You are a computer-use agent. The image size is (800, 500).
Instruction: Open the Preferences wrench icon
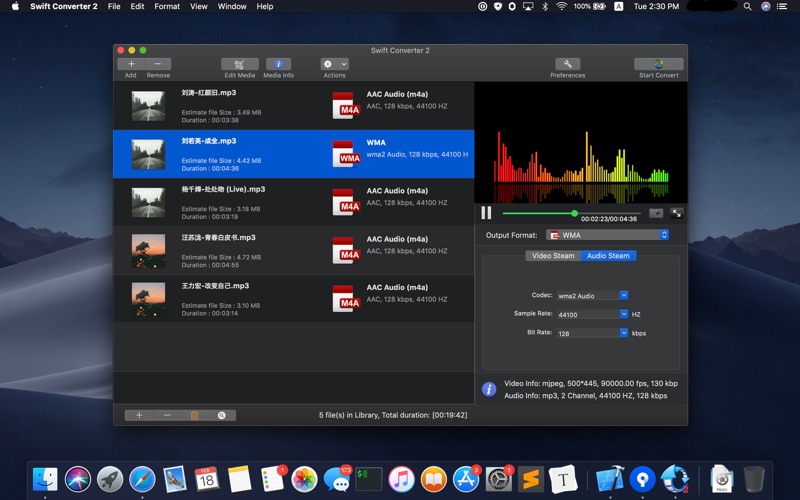point(567,64)
